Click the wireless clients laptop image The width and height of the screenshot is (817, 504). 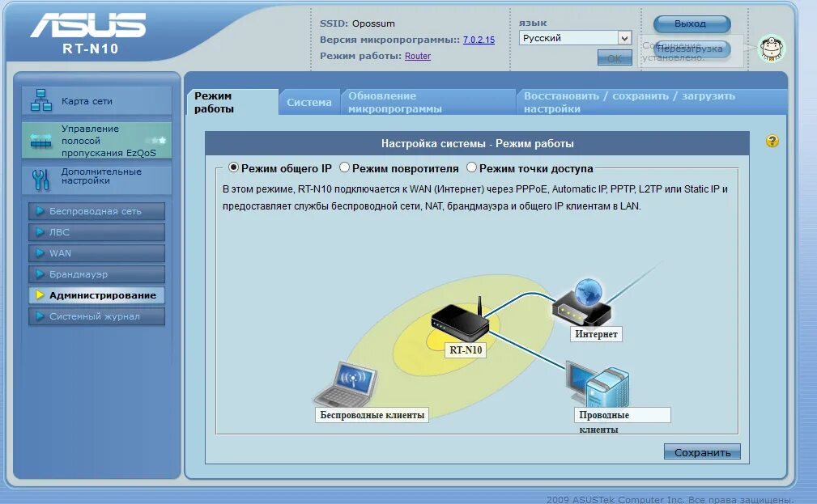tap(346, 384)
